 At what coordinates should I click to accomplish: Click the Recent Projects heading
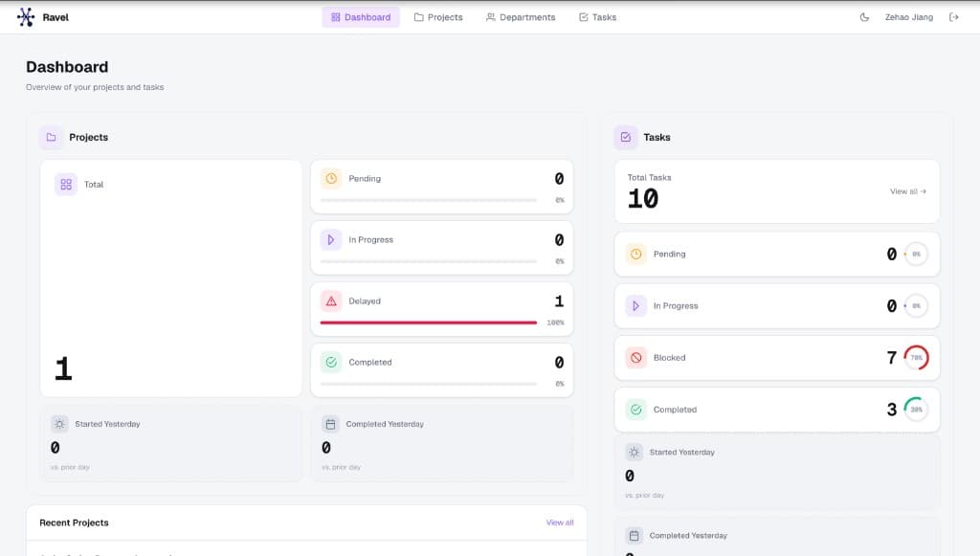tap(74, 523)
